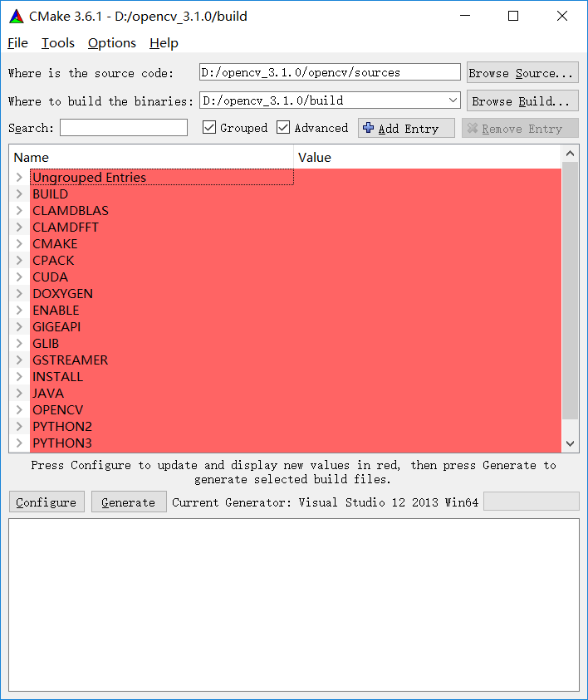Select the DOXYGEN row label
Image resolution: width=588 pixels, height=700 pixels.
(x=63, y=293)
